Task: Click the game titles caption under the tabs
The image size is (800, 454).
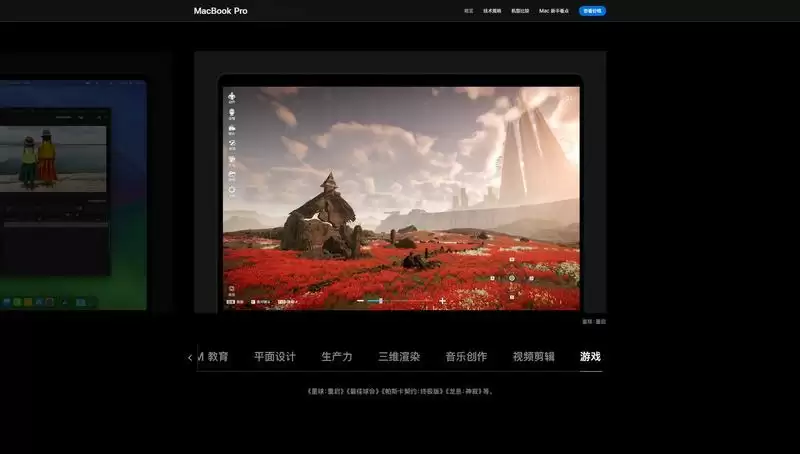Action: click(400, 391)
